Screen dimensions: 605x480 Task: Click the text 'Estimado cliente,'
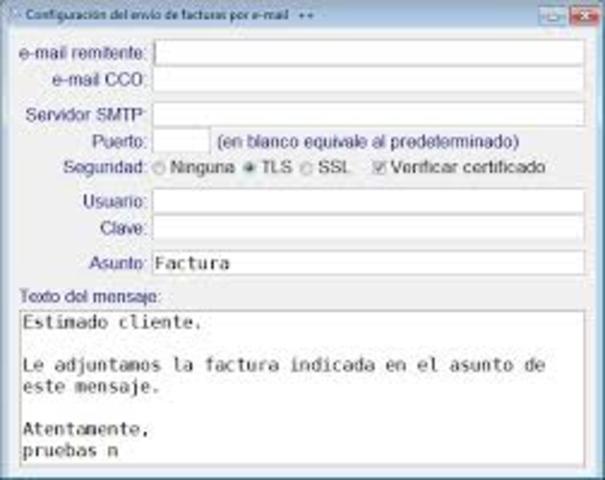click(x=112, y=323)
